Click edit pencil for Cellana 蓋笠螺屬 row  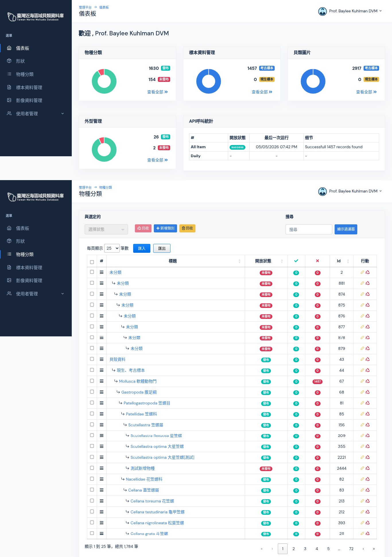point(362,490)
